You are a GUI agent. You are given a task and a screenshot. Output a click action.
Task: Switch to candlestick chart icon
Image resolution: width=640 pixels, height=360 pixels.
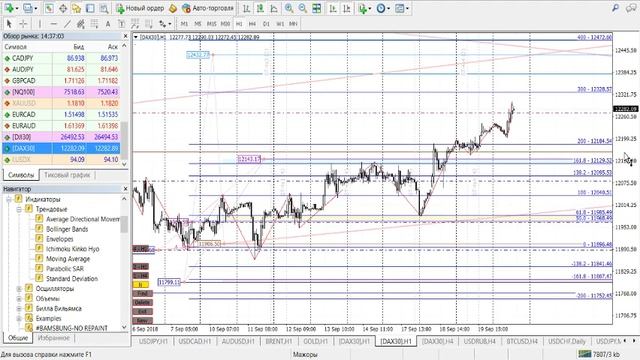click(260, 8)
